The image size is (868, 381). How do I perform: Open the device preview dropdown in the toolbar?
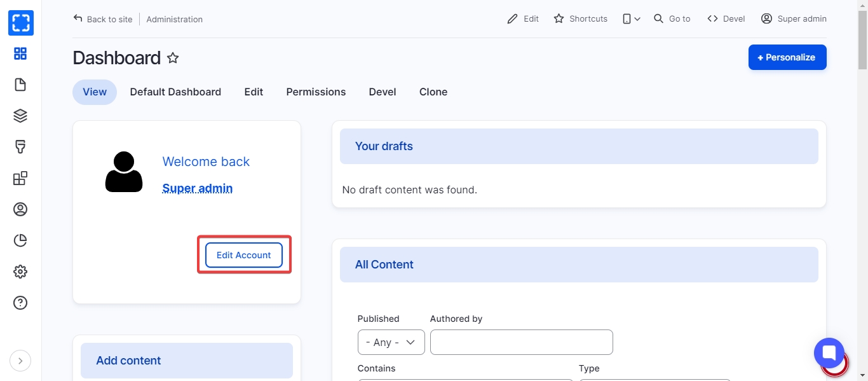pos(631,19)
